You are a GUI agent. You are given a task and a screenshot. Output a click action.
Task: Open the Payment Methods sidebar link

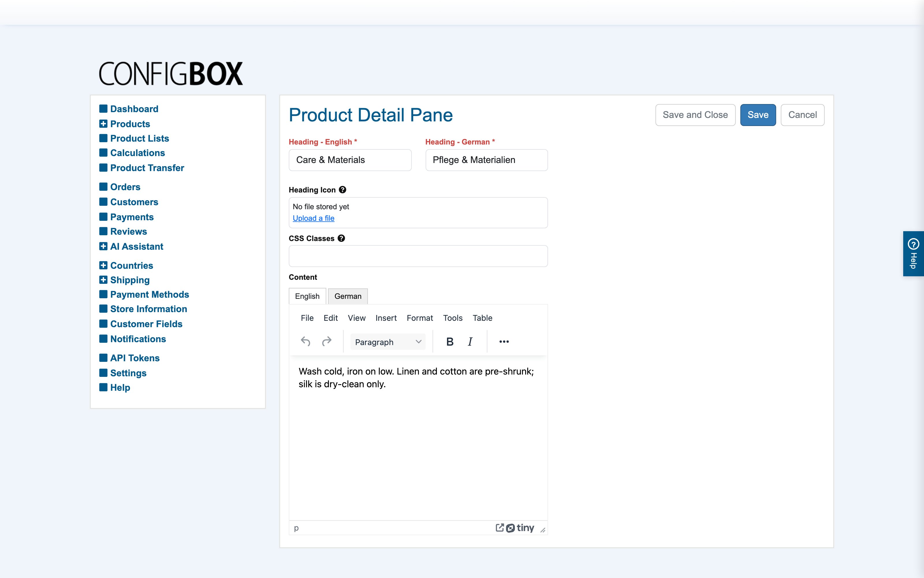[150, 294]
